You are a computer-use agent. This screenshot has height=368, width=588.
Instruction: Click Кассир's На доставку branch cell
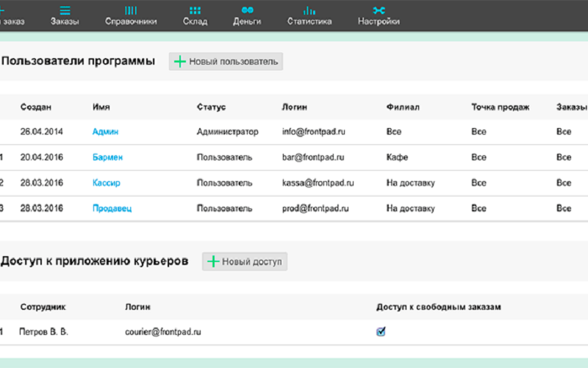[411, 183]
